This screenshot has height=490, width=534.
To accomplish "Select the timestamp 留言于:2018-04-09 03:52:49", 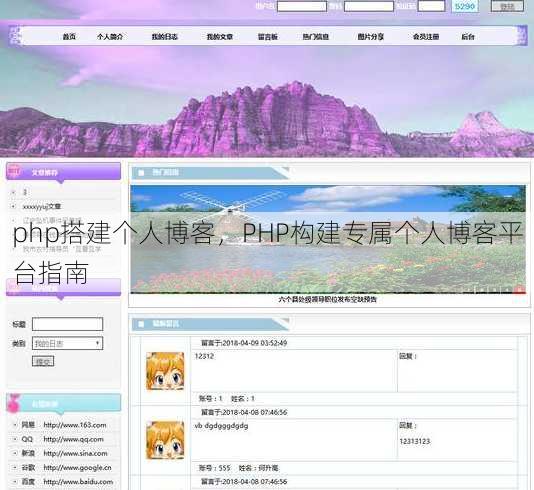I will 244,343.
